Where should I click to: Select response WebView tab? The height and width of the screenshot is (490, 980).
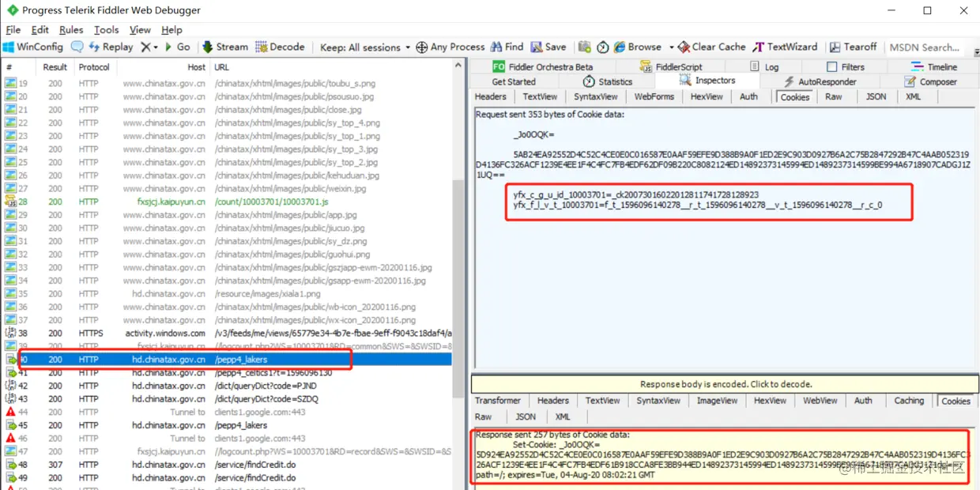tap(820, 401)
